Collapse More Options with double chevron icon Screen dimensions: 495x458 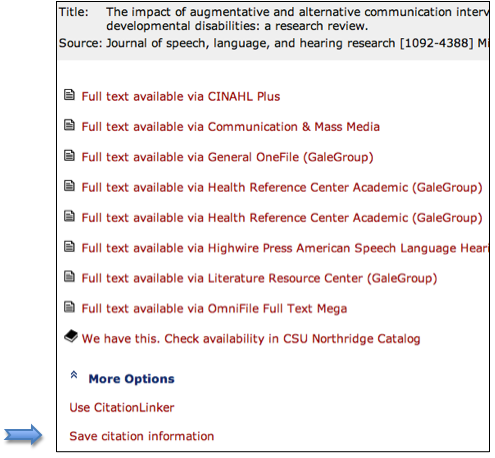point(74,375)
